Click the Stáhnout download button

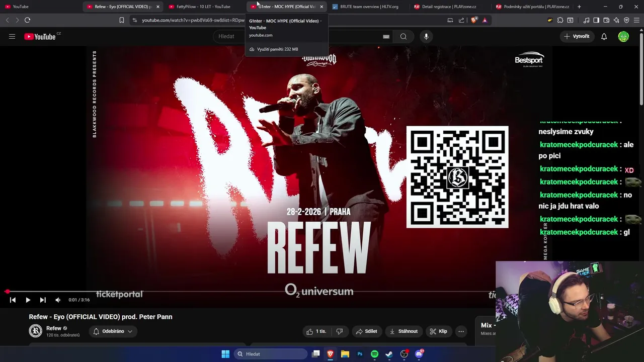tap(404, 331)
